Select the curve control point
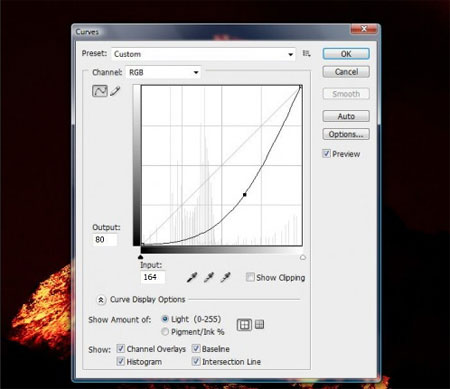Image resolution: width=450 pixels, height=389 pixels. coord(245,194)
